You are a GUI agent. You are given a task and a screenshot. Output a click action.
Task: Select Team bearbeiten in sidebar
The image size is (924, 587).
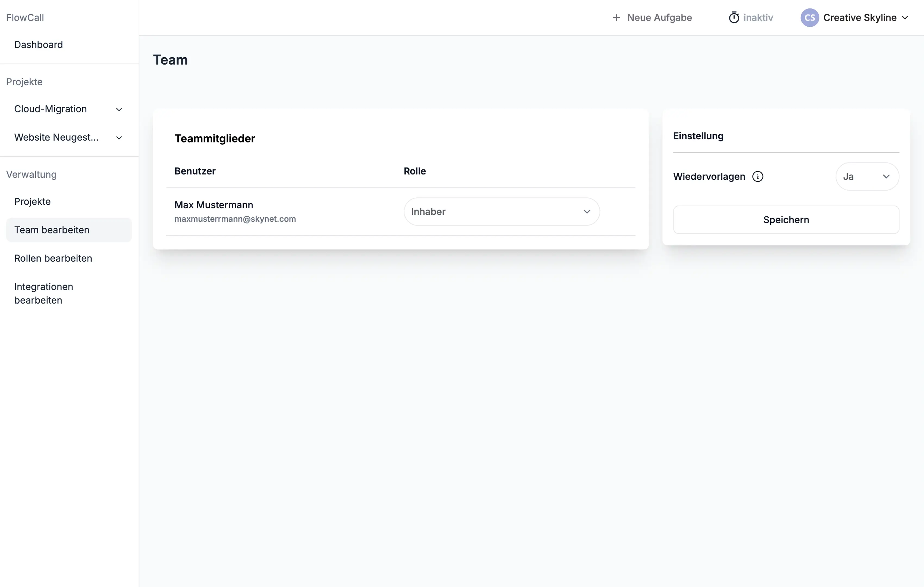point(52,230)
